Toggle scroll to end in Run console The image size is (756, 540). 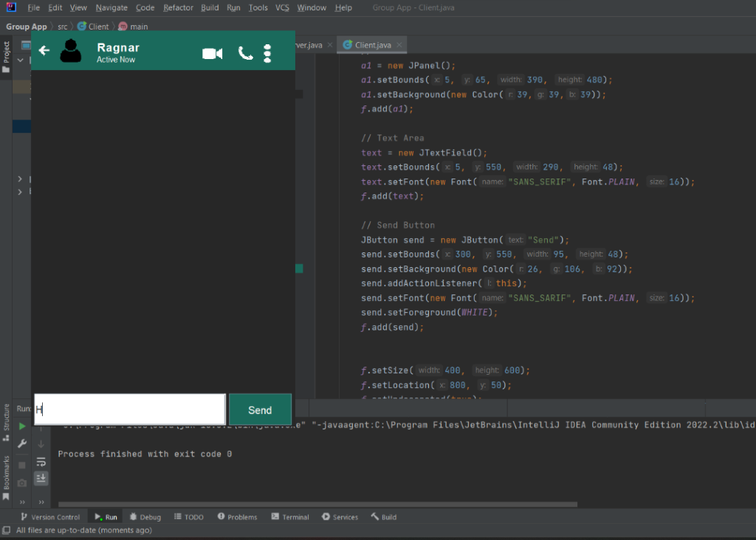click(x=41, y=478)
